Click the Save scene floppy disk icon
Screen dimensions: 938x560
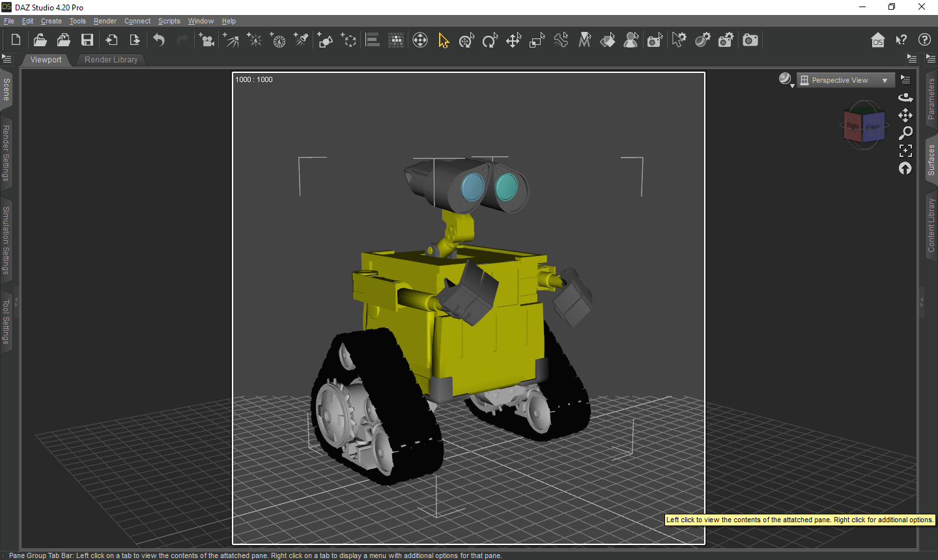[x=87, y=40]
